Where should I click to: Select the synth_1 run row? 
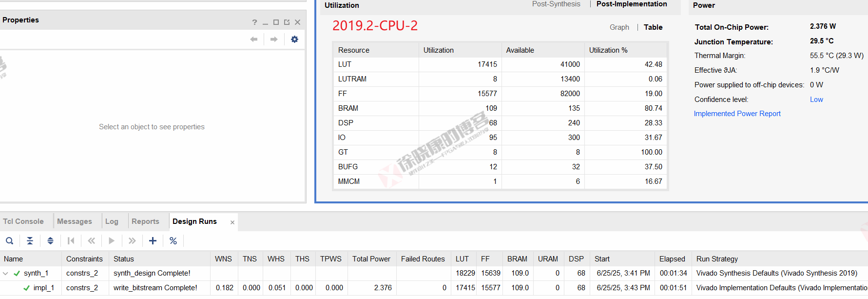(434, 274)
